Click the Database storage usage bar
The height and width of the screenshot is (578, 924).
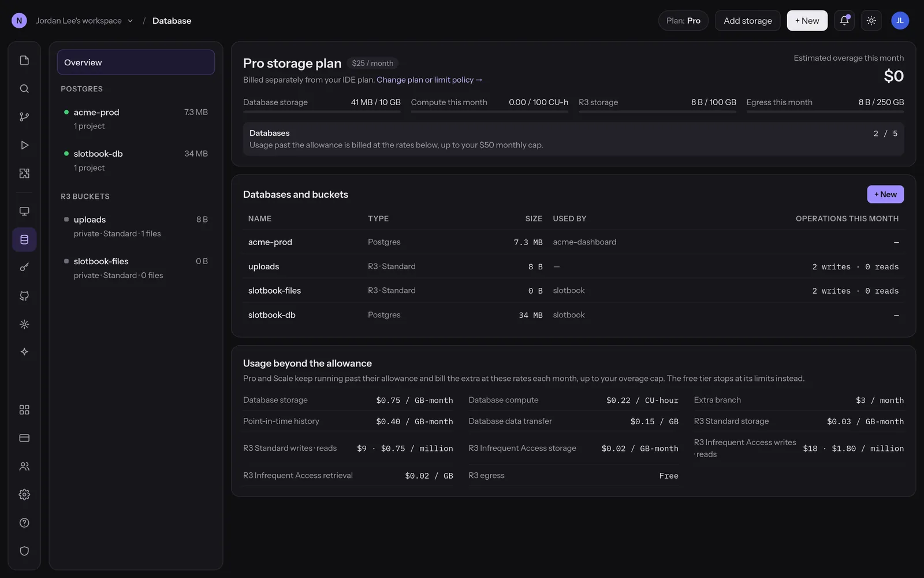[322, 112]
